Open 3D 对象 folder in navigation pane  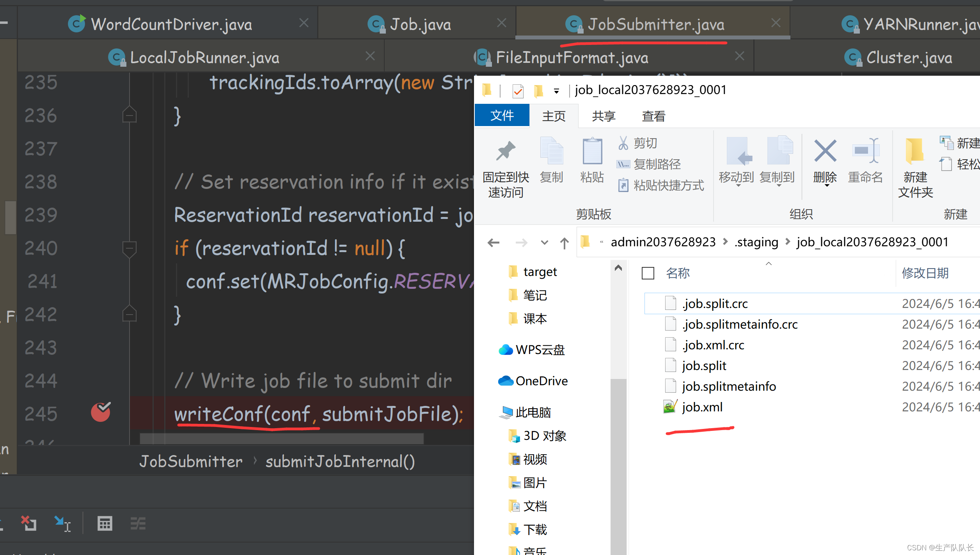[x=538, y=436]
